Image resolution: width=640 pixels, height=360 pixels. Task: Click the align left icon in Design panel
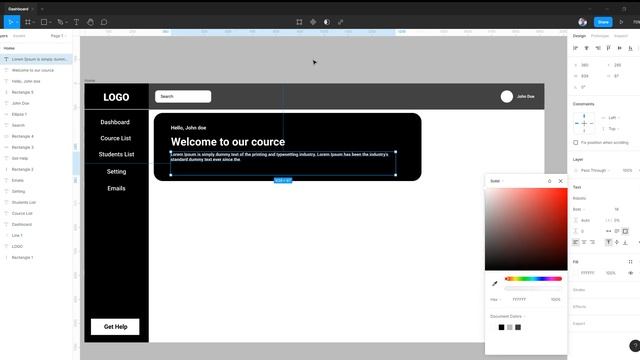pos(576,48)
